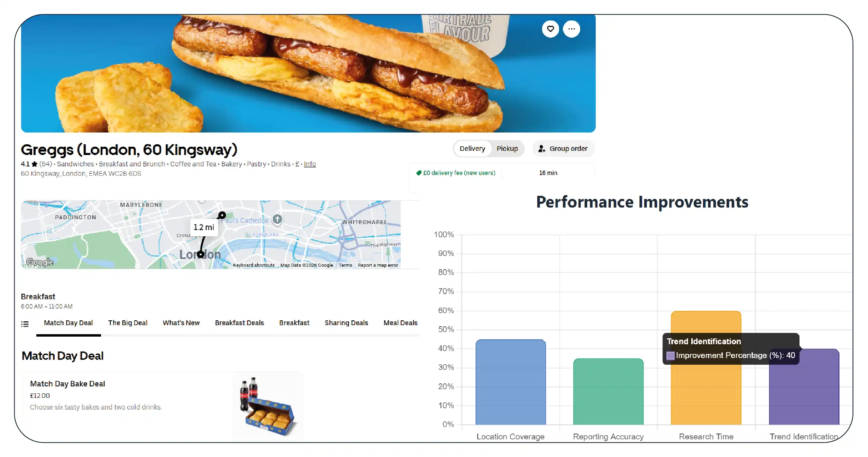Click the Map Data ©2026 Google attribution
The image size is (868, 457).
pos(307,265)
